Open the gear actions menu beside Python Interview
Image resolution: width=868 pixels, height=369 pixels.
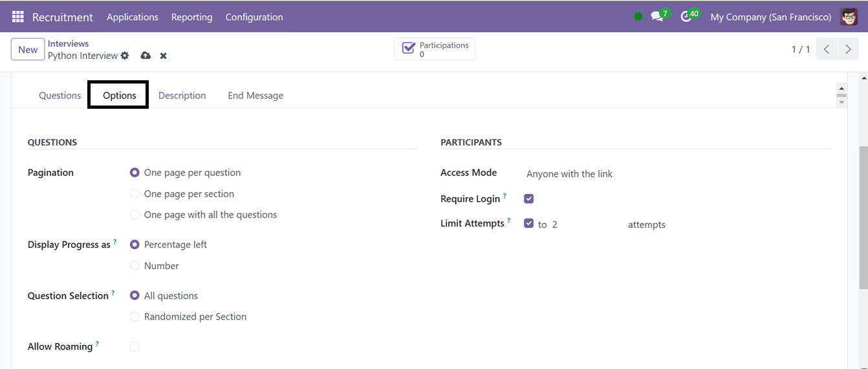[x=125, y=56]
